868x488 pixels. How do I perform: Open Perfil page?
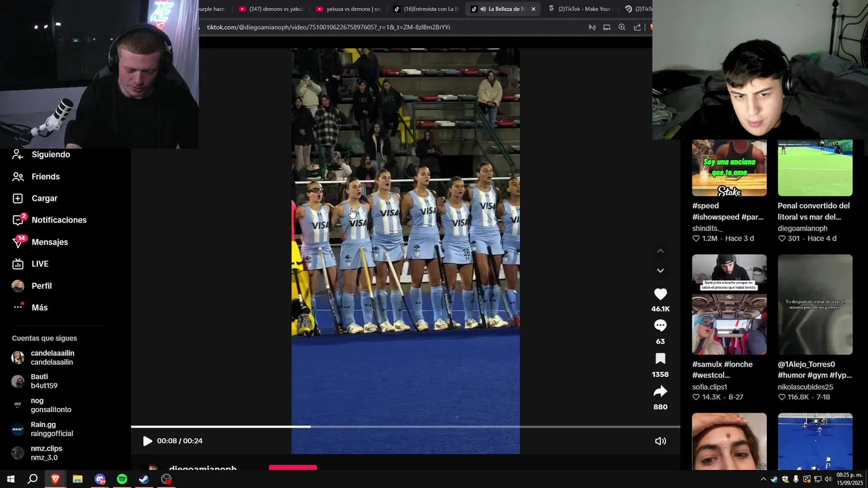(41, 285)
